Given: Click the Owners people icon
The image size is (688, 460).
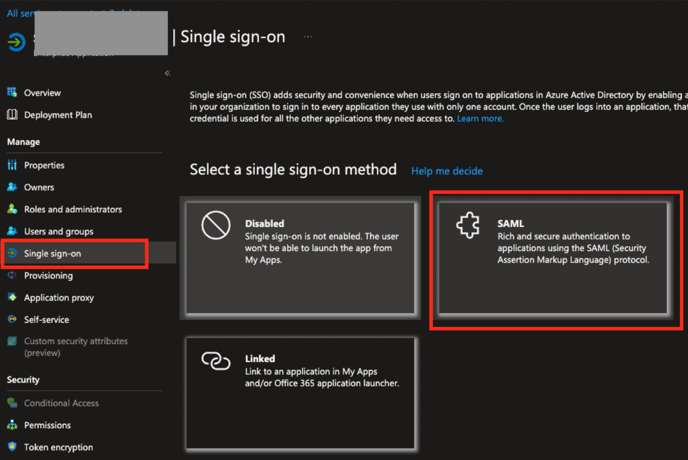Looking at the screenshot, I should [13, 187].
